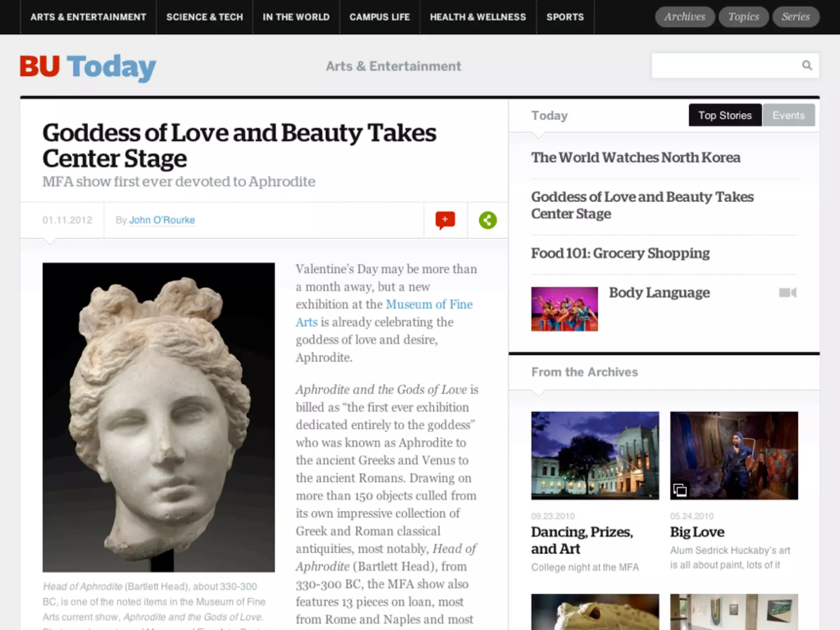The height and width of the screenshot is (630, 840).
Task: Open the Science & Tech menu item
Action: click(x=204, y=17)
